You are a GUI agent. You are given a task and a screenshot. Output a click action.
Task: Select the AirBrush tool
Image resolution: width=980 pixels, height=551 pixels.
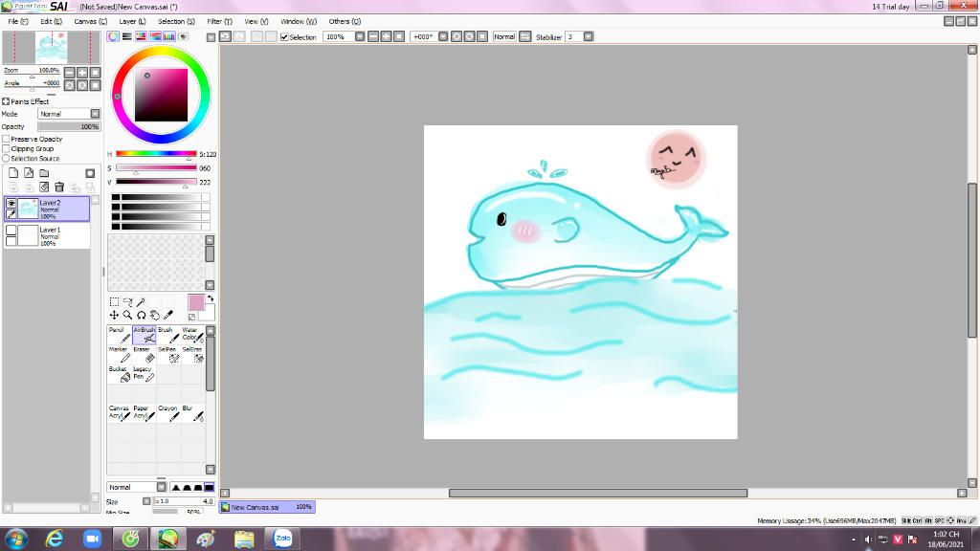(x=144, y=334)
